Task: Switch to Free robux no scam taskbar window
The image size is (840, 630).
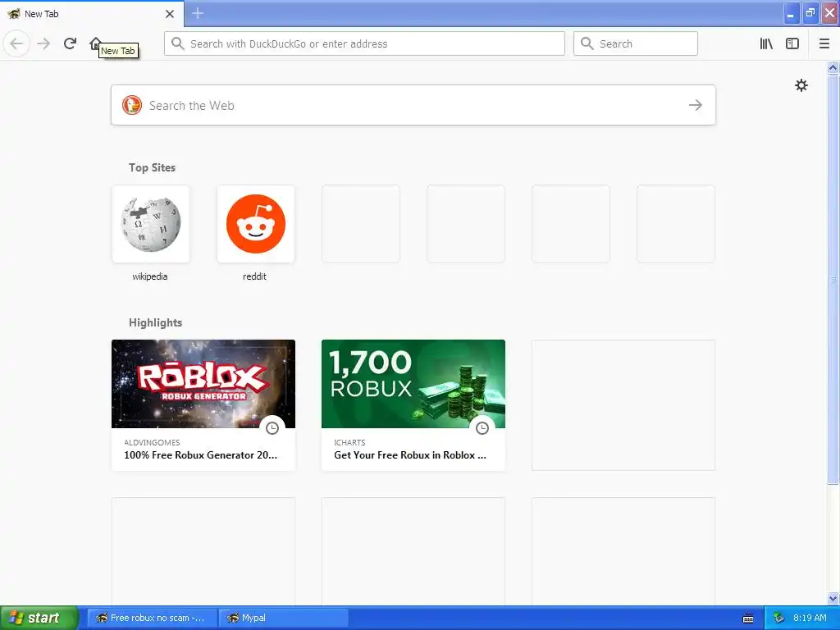Action: pos(152,618)
